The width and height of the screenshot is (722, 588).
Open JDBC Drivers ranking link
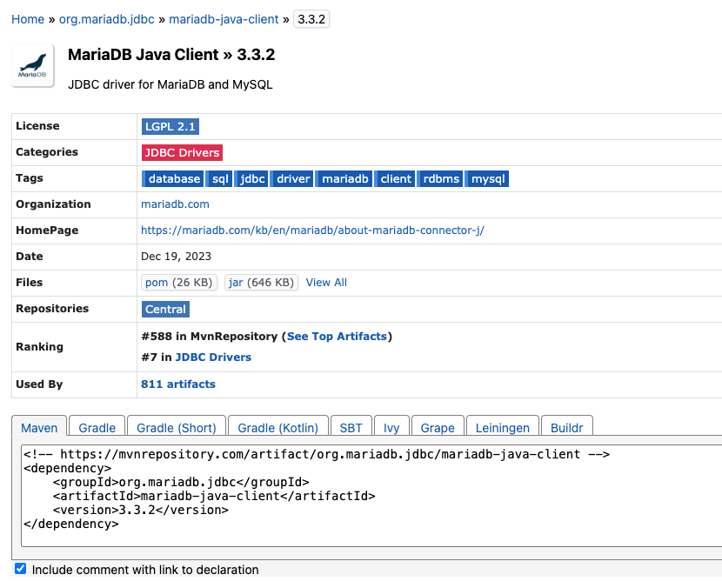coord(213,357)
